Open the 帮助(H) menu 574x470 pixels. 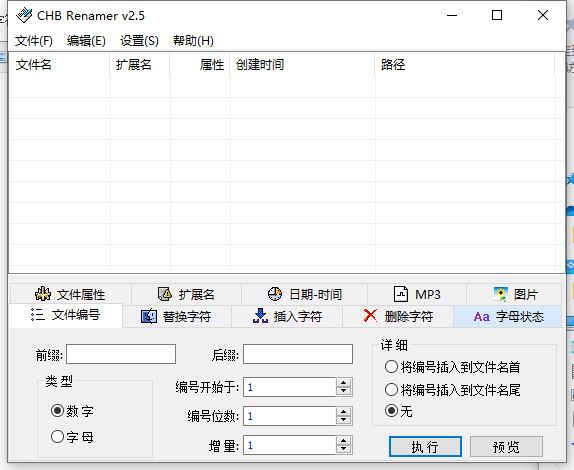pos(193,41)
